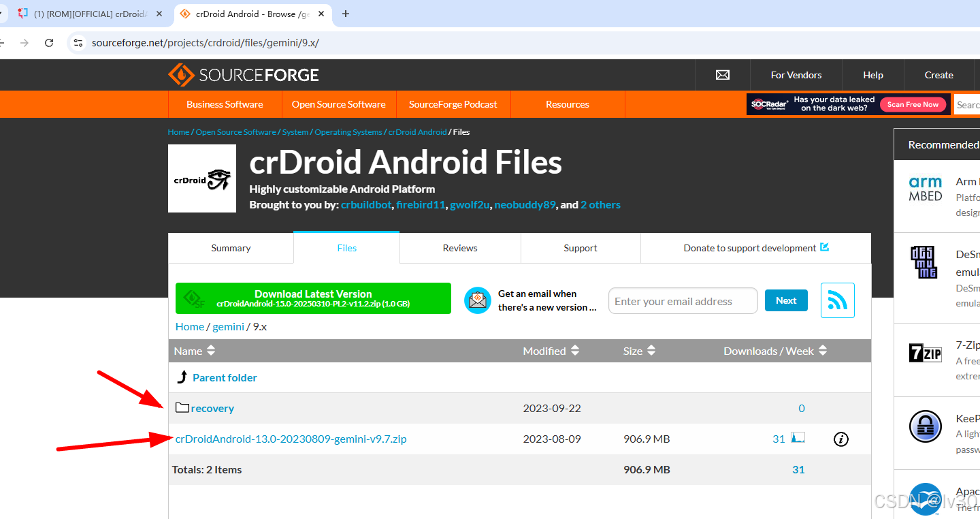Focus the email address input field
This screenshot has width=980, height=519.
point(683,300)
